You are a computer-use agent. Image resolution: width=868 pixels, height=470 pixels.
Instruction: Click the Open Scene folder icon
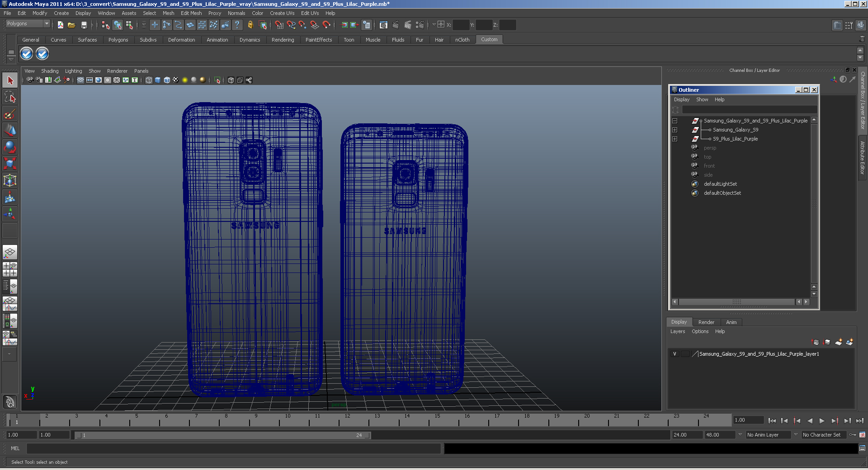point(71,25)
